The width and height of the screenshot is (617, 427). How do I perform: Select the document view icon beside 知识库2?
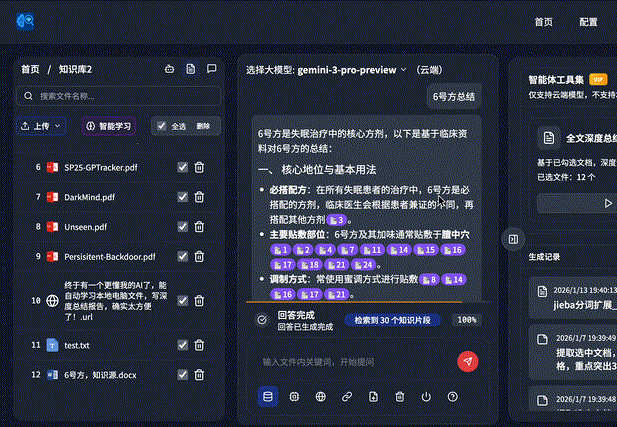click(x=191, y=69)
